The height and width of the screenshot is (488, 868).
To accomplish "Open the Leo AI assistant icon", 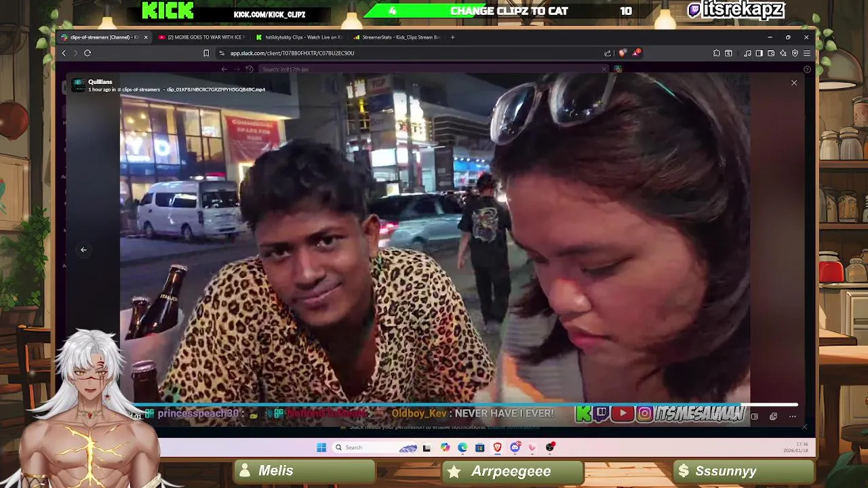I will pyautogui.click(x=783, y=53).
